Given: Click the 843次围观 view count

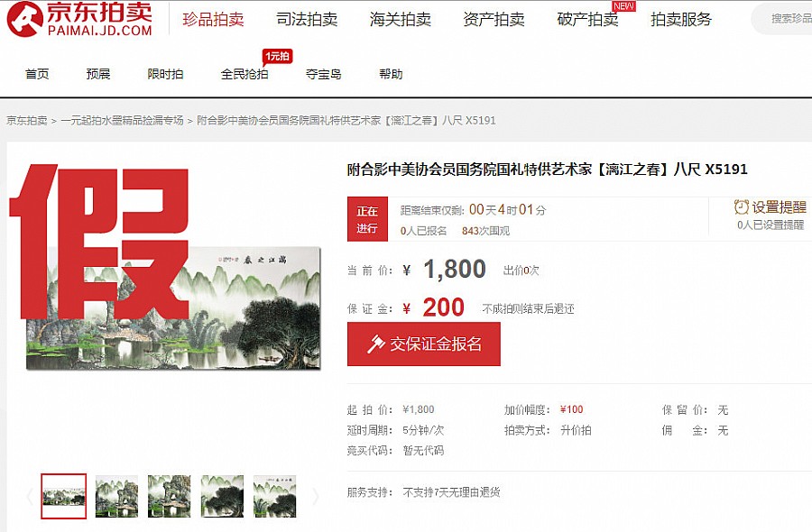Looking at the screenshot, I should click(x=485, y=231).
